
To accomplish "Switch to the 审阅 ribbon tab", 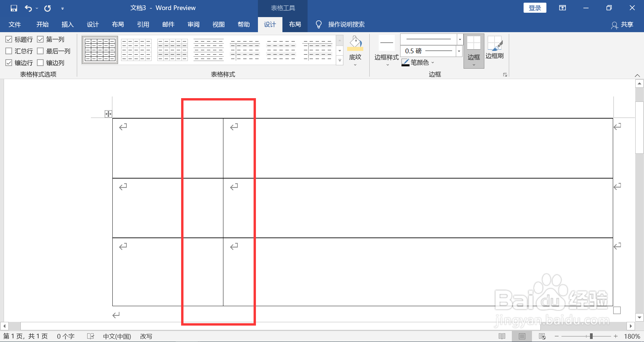I will click(x=193, y=24).
